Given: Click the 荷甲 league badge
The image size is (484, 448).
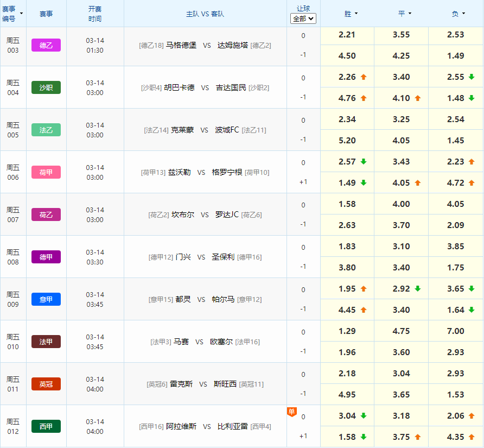Looking at the screenshot, I should [x=46, y=172].
